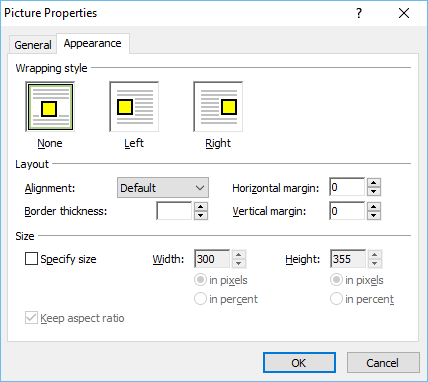Open the Appearance tab

click(93, 43)
